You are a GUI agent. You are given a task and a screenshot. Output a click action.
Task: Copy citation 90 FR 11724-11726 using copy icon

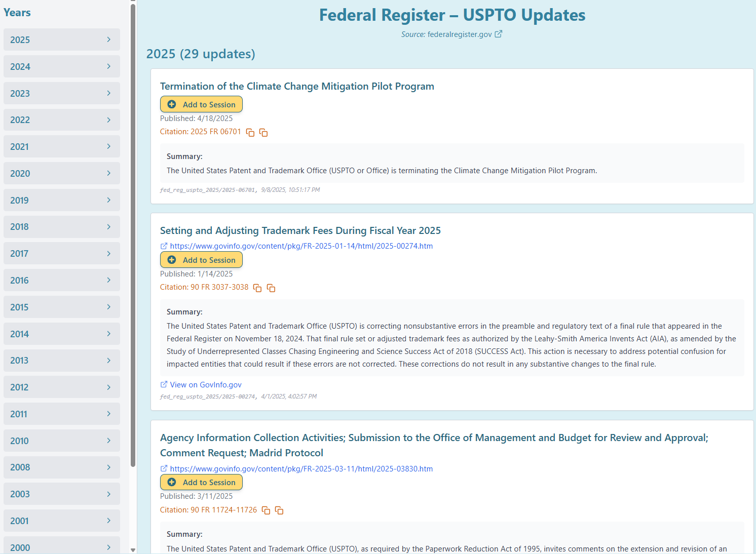point(266,510)
